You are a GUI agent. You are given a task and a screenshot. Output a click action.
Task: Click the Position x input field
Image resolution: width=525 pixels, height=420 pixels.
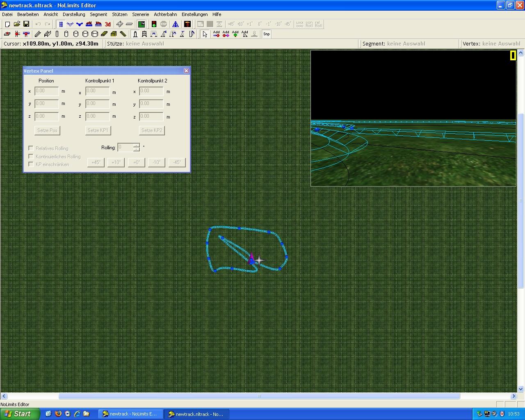pyautogui.click(x=46, y=91)
